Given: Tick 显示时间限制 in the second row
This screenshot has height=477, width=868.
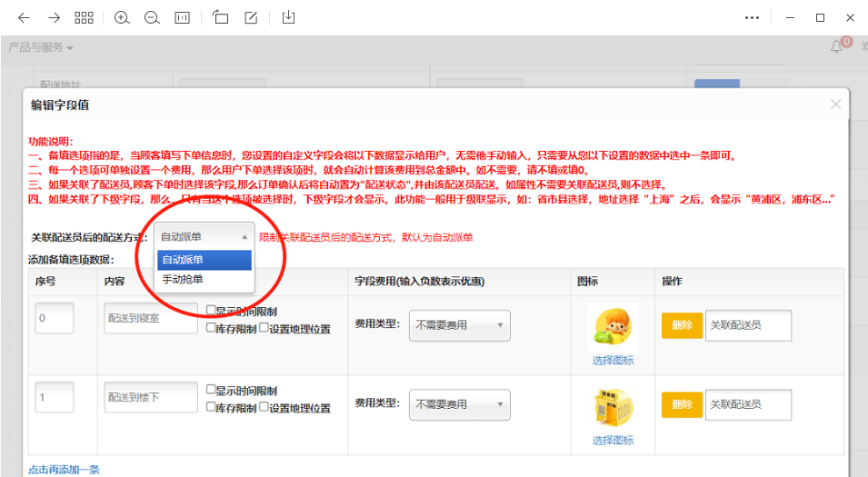Looking at the screenshot, I should [x=211, y=390].
